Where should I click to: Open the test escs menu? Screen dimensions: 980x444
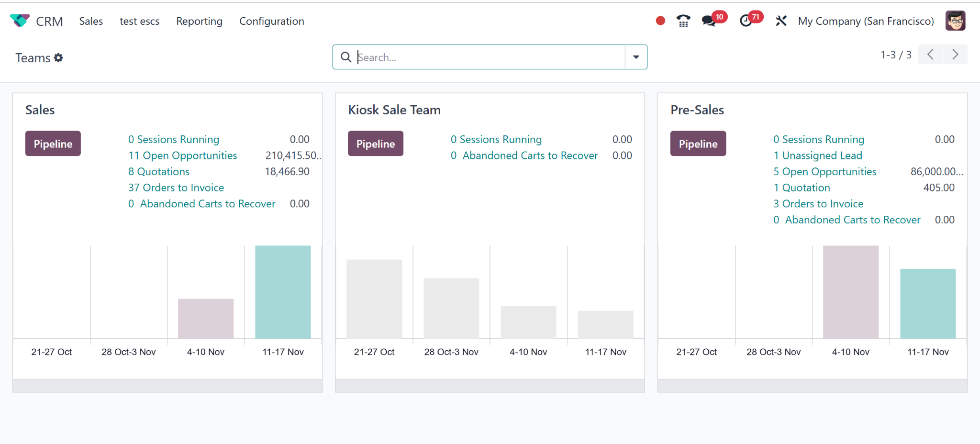tap(139, 21)
